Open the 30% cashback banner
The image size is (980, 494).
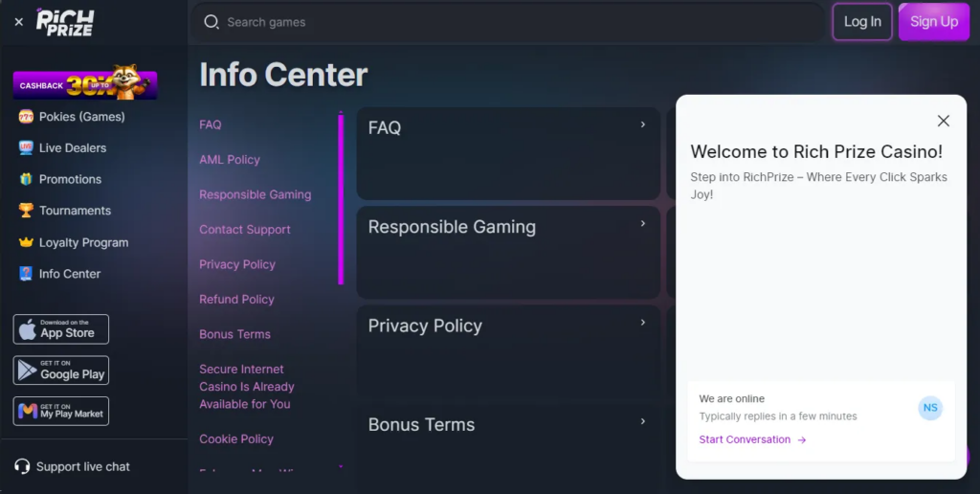[x=85, y=84]
